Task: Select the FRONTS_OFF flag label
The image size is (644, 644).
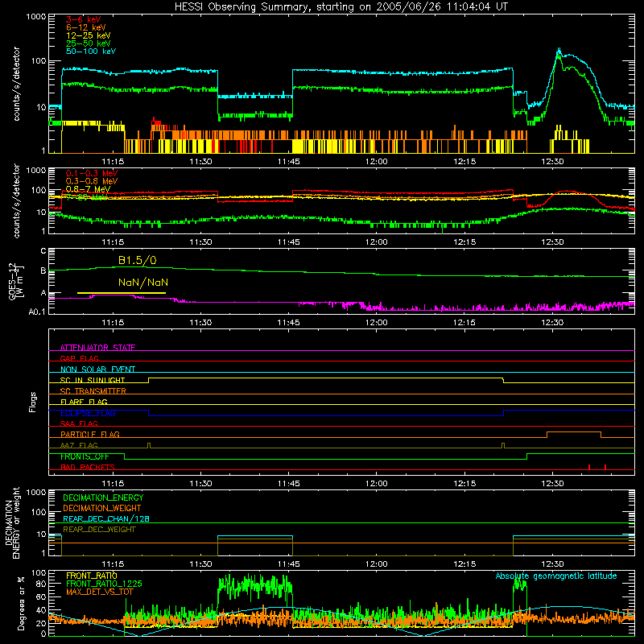Action: (x=85, y=456)
